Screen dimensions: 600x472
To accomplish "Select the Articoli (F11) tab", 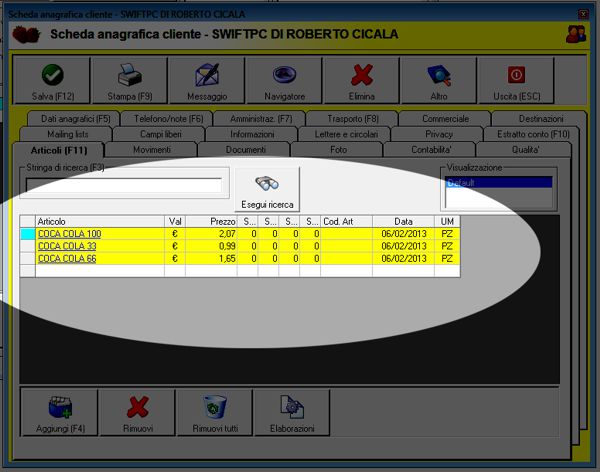I will (59, 150).
